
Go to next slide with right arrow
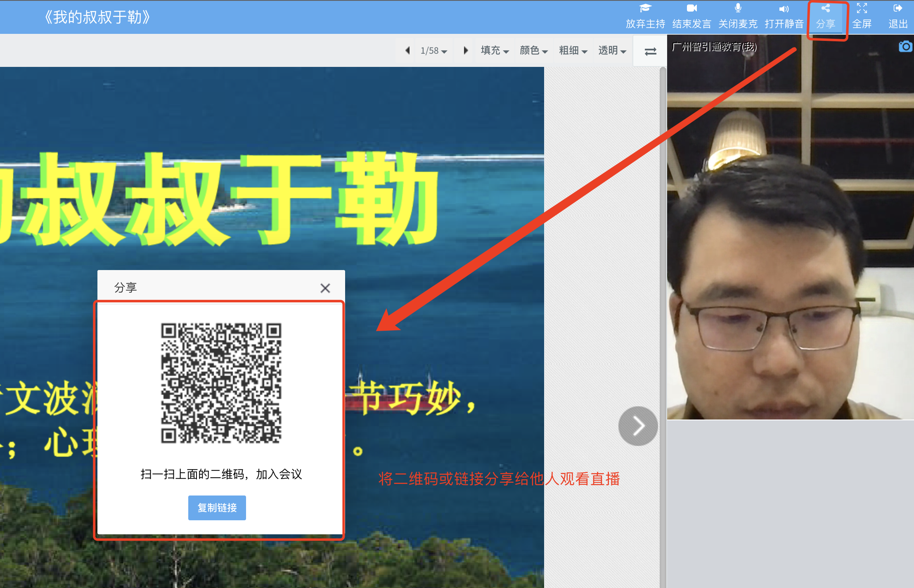(466, 50)
